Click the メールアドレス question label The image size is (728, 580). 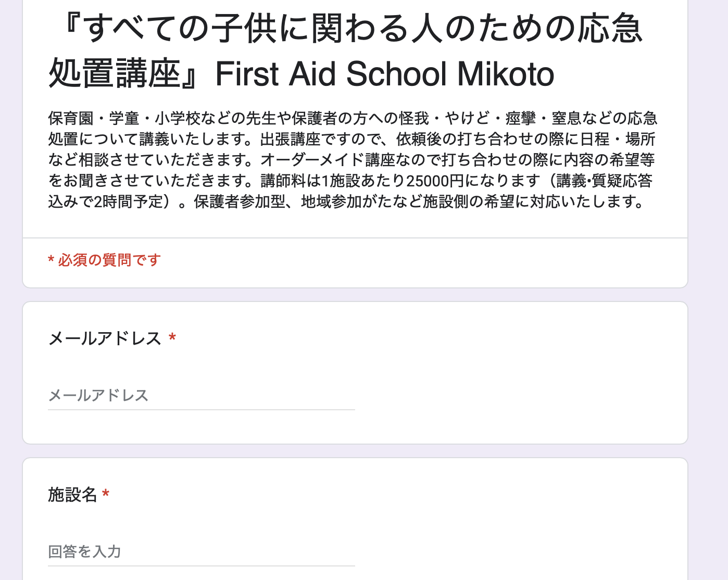click(x=105, y=338)
